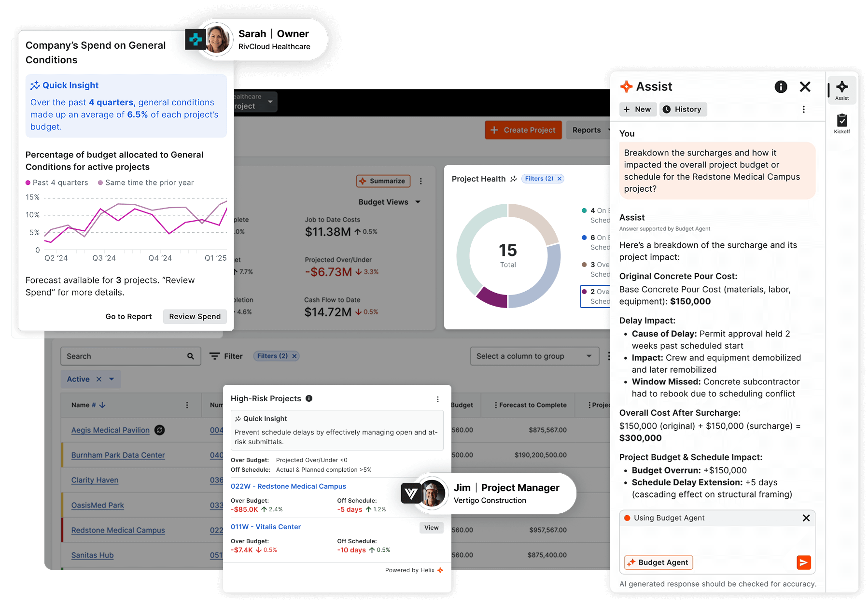Click the project Search field
868x605 pixels.
pos(130,356)
